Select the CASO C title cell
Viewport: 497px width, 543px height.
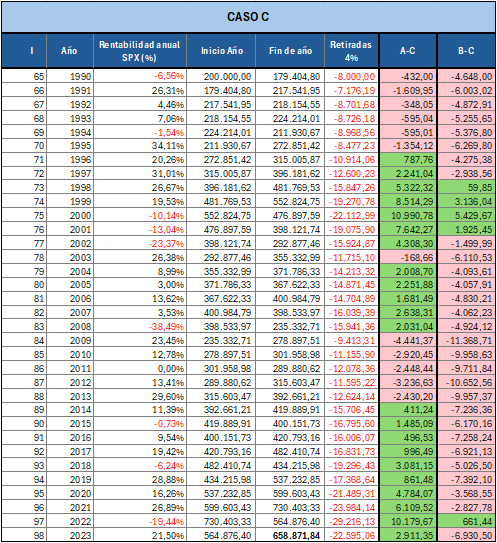pos(248,17)
